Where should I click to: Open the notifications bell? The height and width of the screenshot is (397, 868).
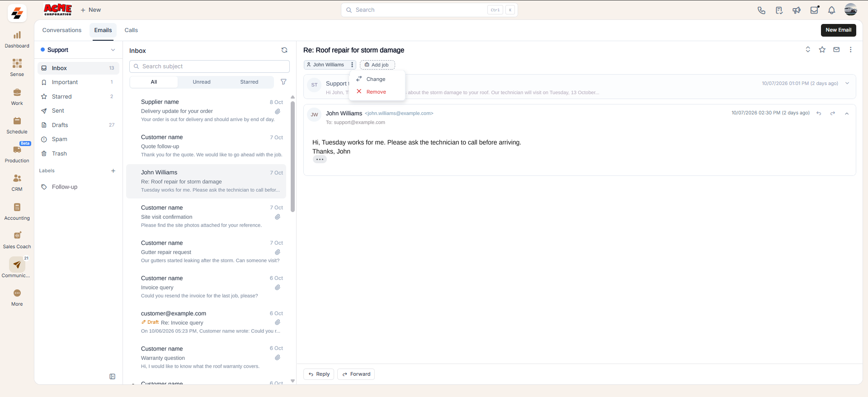831,10
